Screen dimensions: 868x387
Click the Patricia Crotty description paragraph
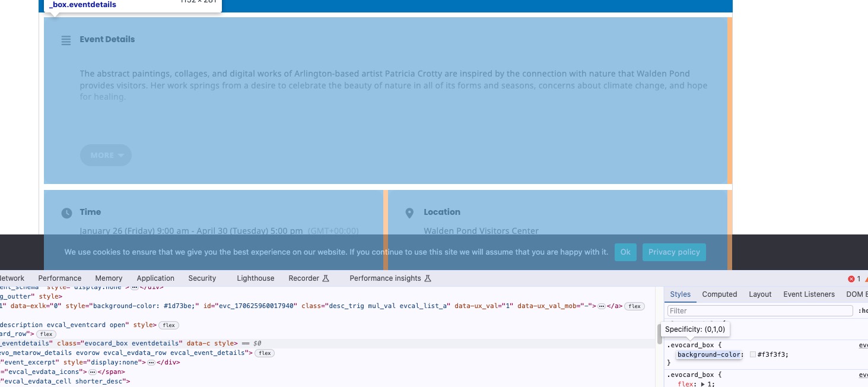394,85
